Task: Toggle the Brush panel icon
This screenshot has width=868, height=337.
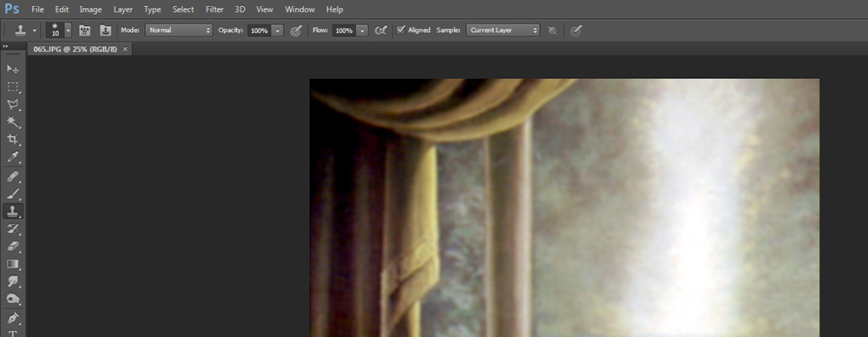Action: click(85, 30)
